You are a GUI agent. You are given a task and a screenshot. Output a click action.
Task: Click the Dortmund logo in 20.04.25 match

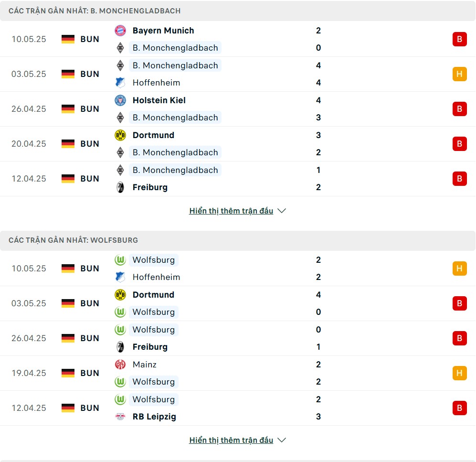click(x=120, y=135)
